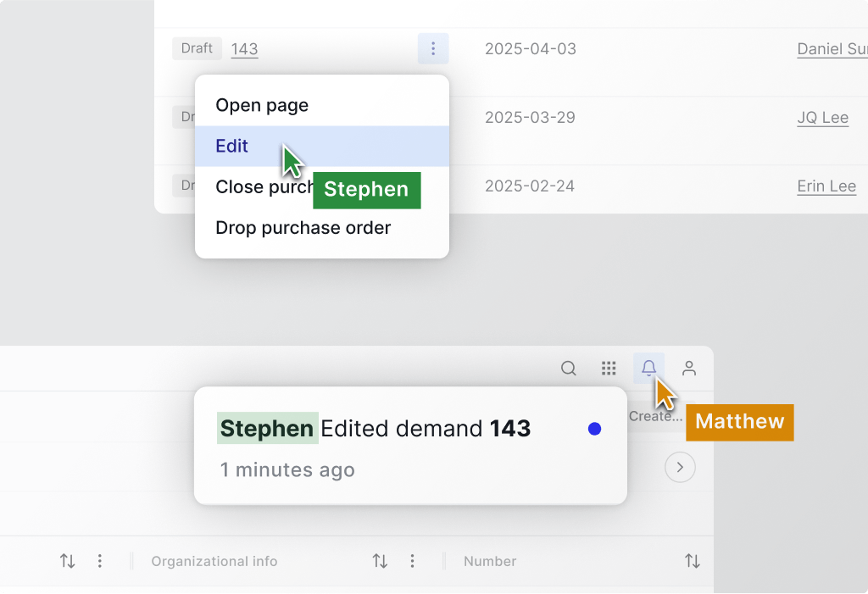
Task: Click the JQ Lee link
Action: 822,118
